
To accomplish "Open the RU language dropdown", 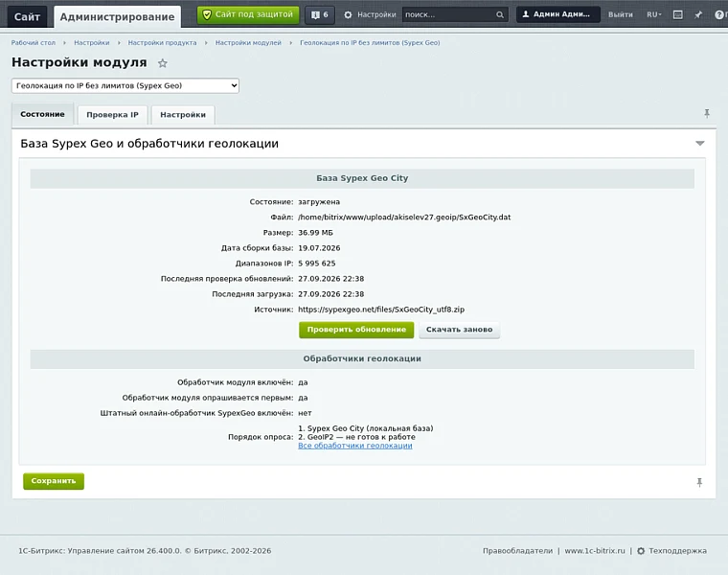I will (x=653, y=15).
